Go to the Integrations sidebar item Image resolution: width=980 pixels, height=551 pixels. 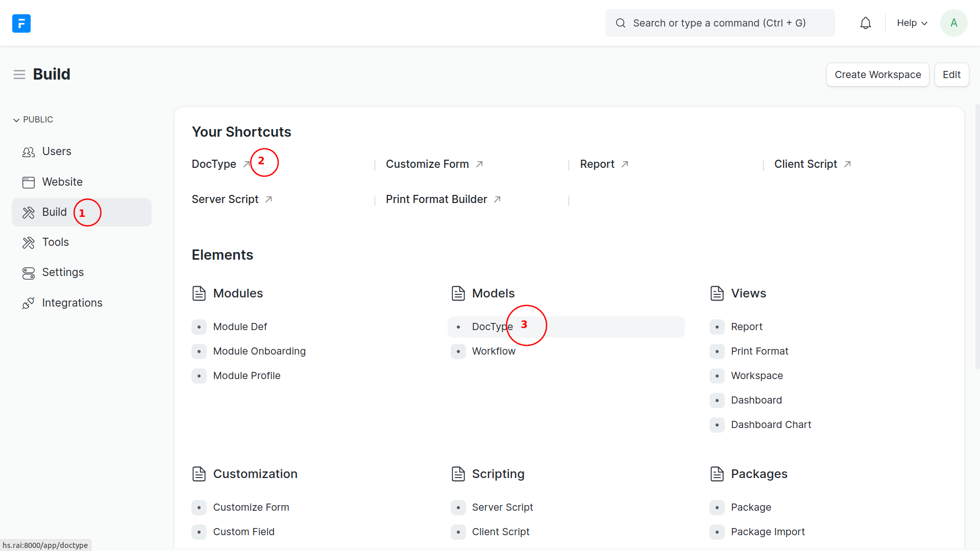pos(72,303)
